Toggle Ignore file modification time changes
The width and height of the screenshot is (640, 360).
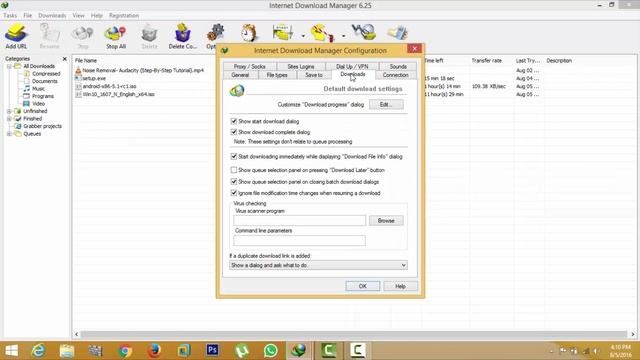[x=234, y=193]
